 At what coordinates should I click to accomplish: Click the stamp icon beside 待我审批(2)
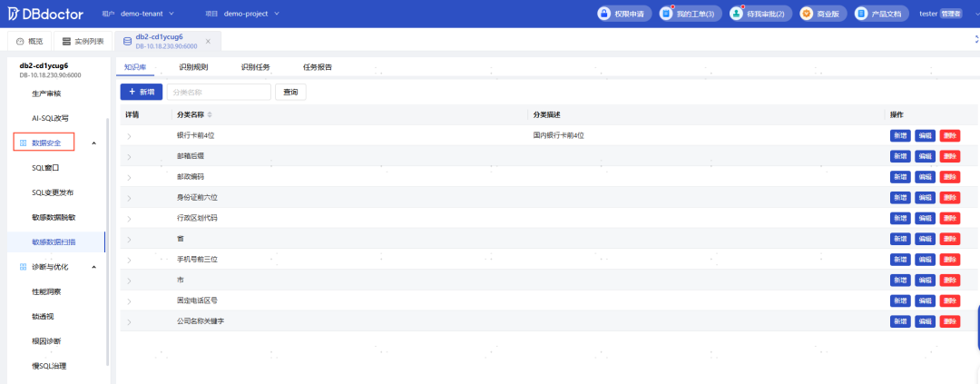coord(738,13)
